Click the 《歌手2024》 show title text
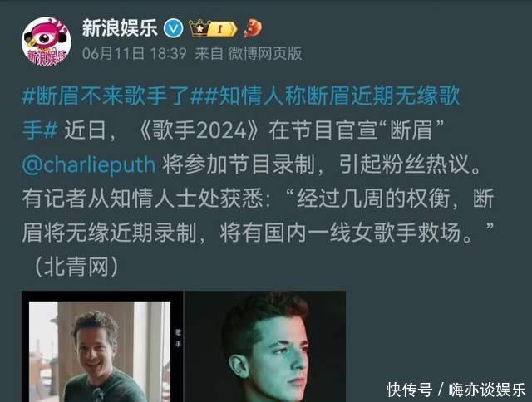Image resolution: width=532 pixels, height=402 pixels. click(199, 130)
